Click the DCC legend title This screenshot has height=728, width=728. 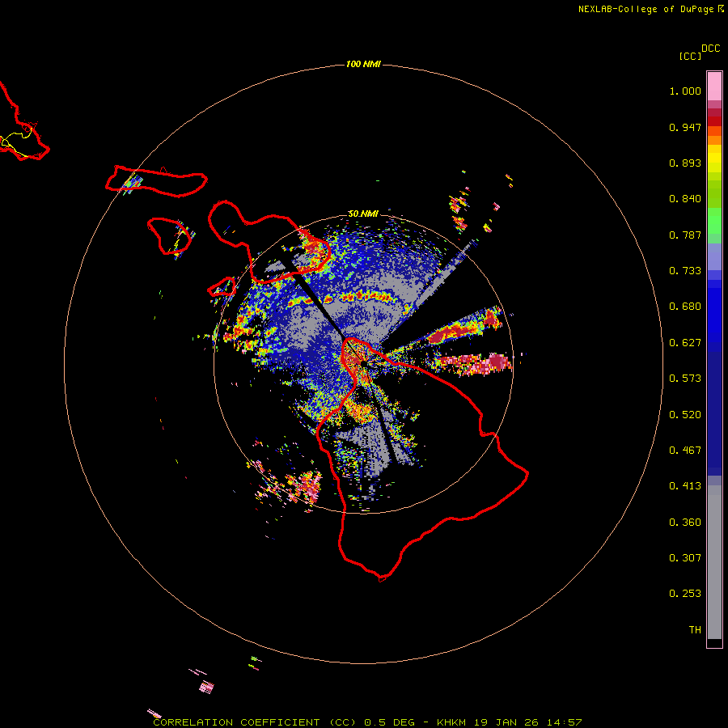711,49
